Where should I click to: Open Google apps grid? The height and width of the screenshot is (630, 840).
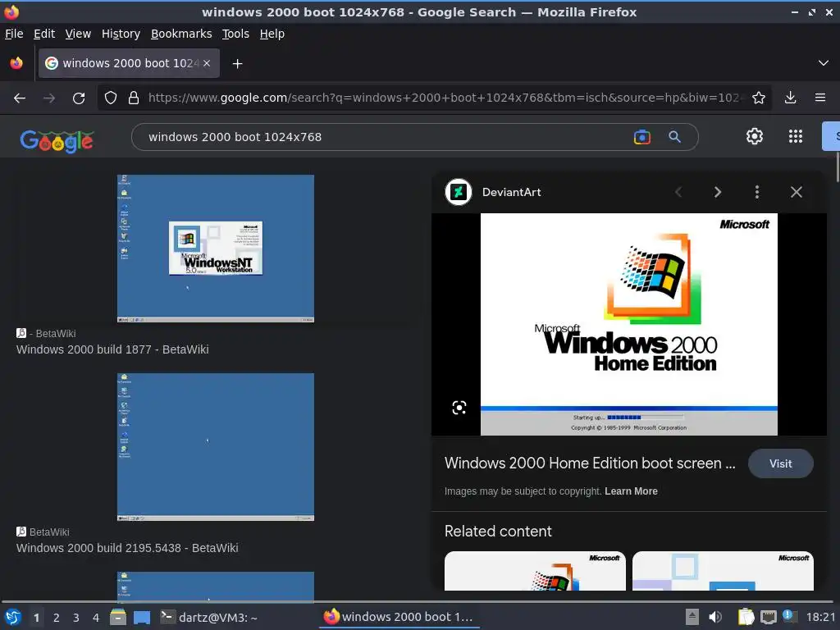pyautogui.click(x=796, y=137)
